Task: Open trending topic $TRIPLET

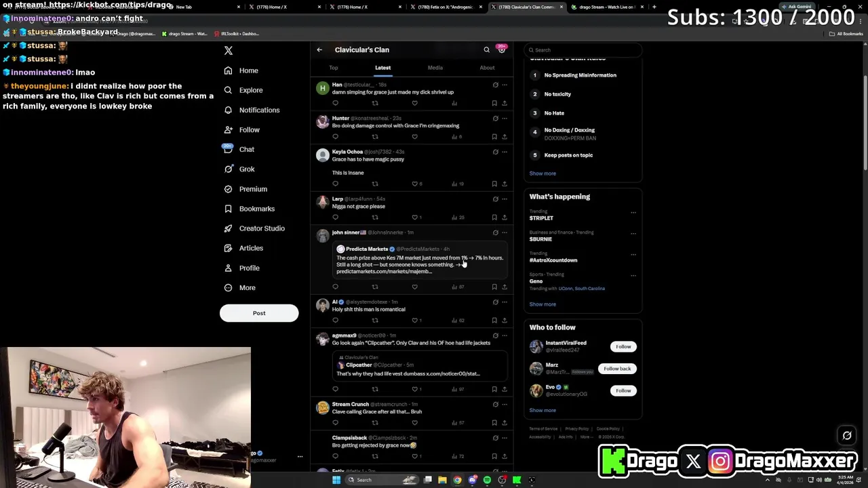Action: pos(541,218)
